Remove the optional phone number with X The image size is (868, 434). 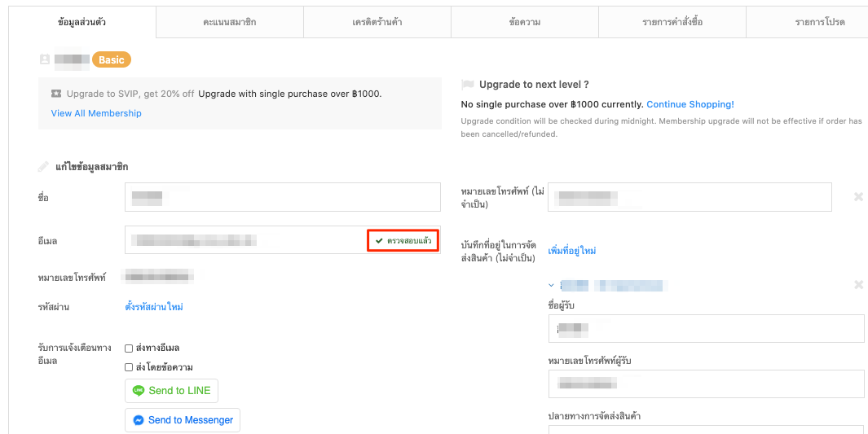click(x=858, y=197)
